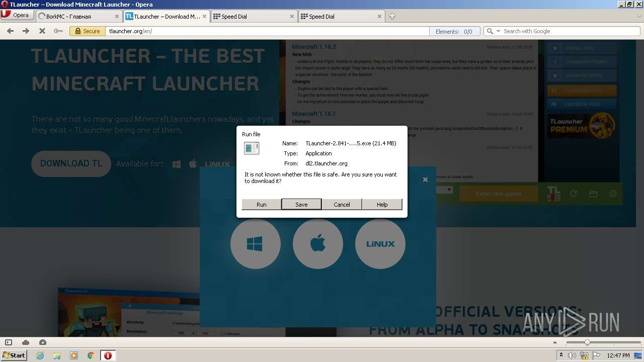Click the 12:47 PM clock
The image size is (644, 362).
tap(618, 355)
